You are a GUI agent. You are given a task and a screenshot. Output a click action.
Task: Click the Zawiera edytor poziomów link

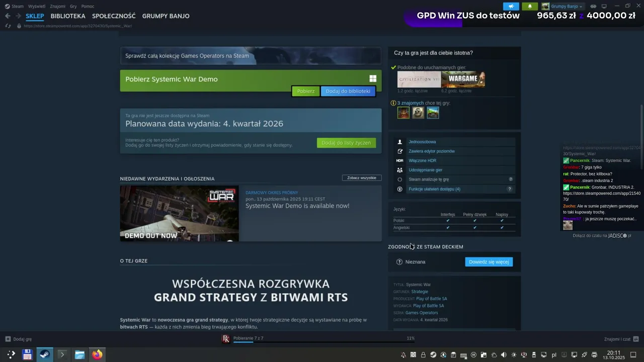(x=432, y=151)
